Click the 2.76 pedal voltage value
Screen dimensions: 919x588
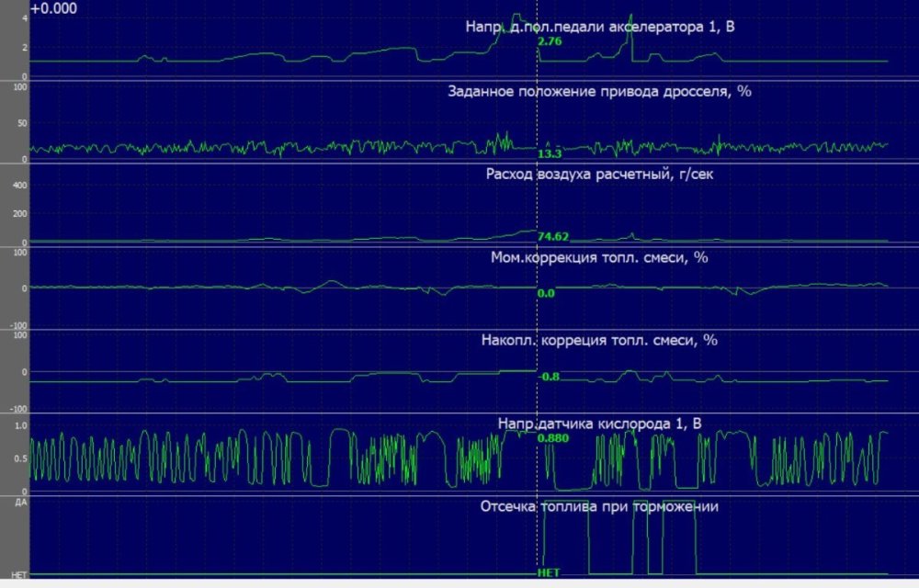coord(550,41)
